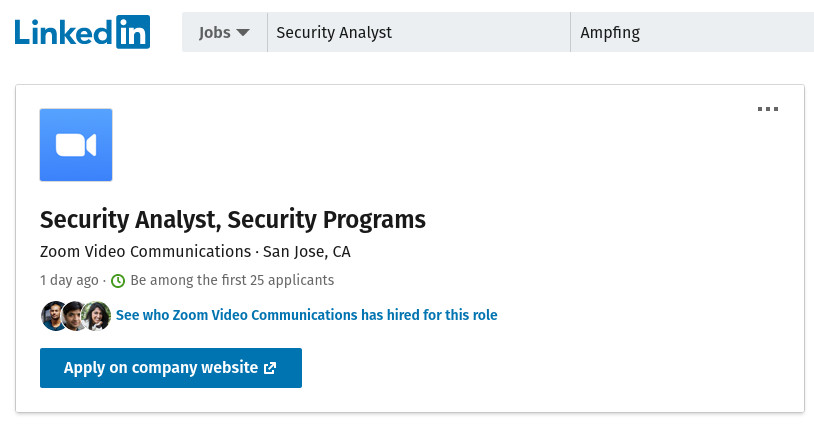Viewport: 814px width, 424px height.
Task: Click the first hired employee avatar
Action: [x=53, y=316]
